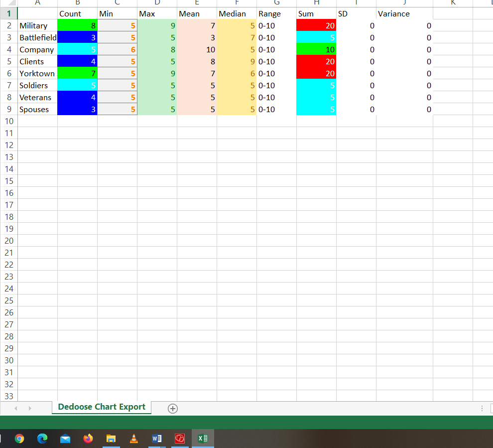Select the row 9 header next to Spouses
The image size is (493, 448).
click(8, 109)
